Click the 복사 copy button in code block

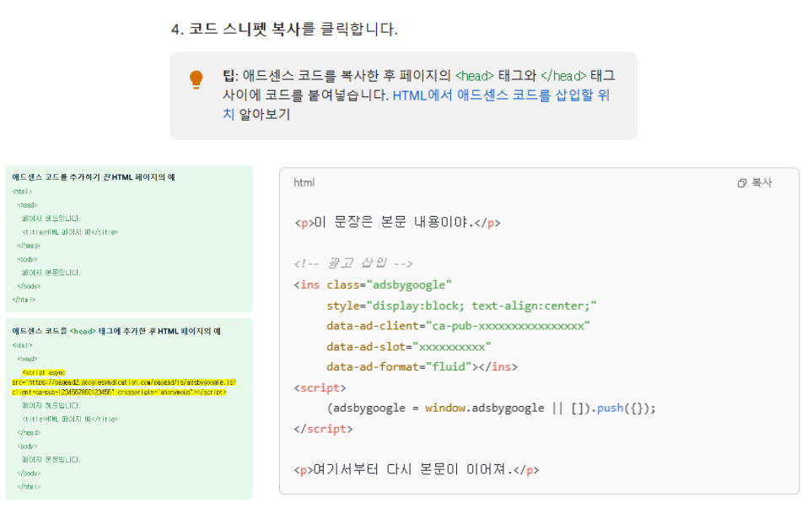click(755, 182)
